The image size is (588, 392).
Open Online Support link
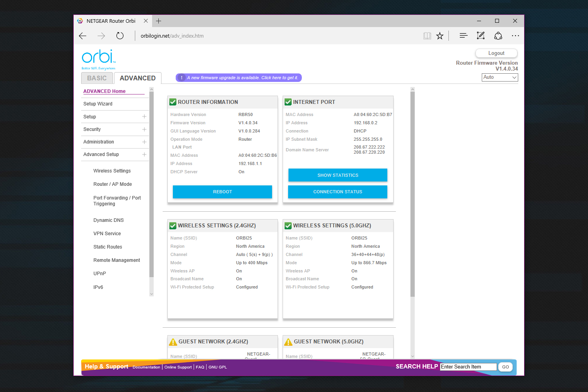click(178, 367)
